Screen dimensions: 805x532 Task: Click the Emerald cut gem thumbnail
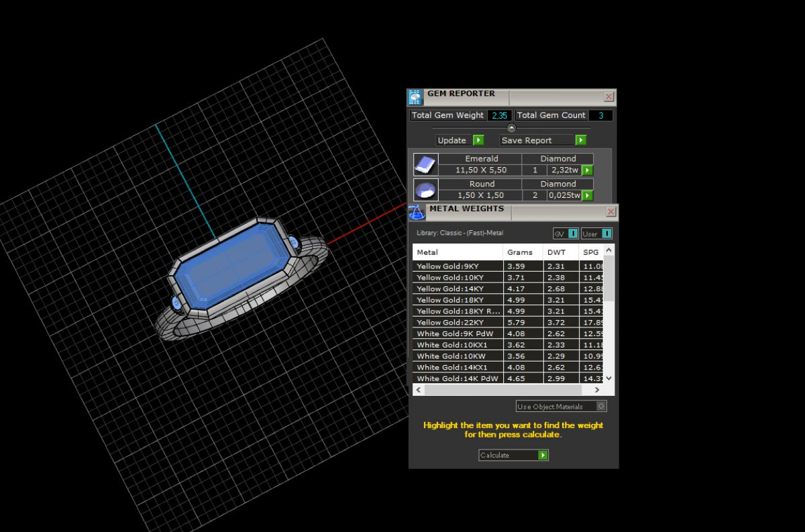pyautogui.click(x=425, y=164)
